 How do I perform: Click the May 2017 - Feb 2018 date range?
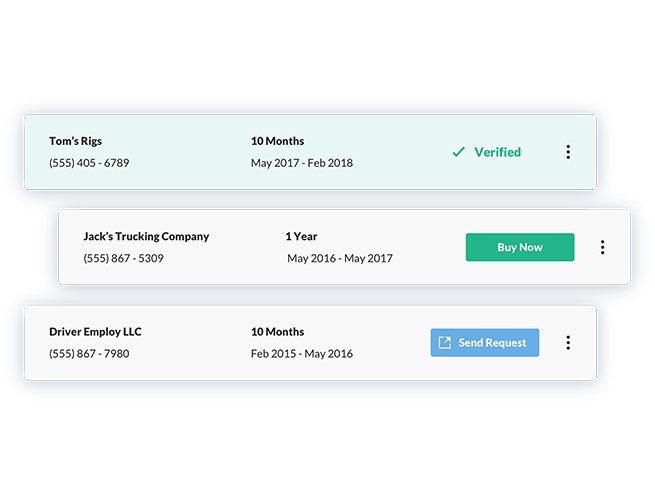coord(302,163)
